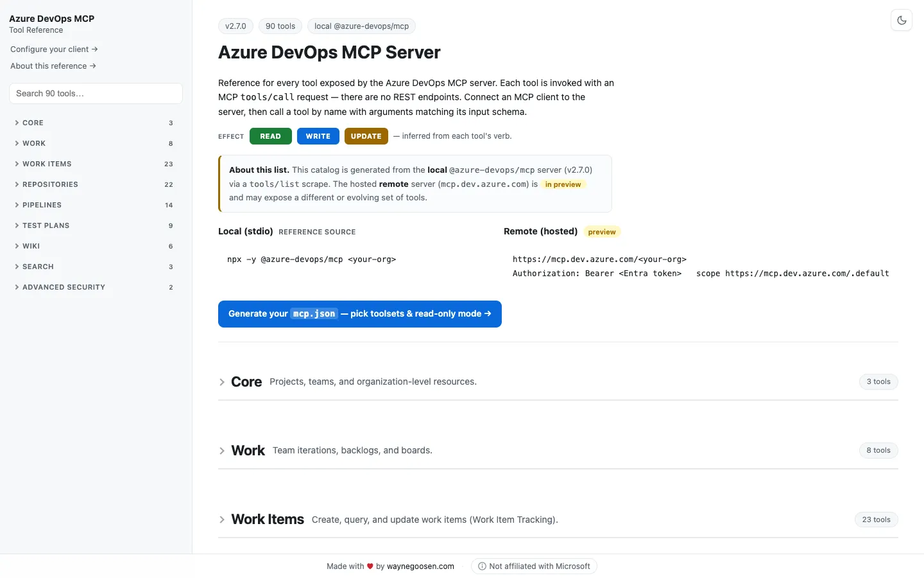Click the in preview inline badge
The image size is (924, 578).
tap(563, 184)
